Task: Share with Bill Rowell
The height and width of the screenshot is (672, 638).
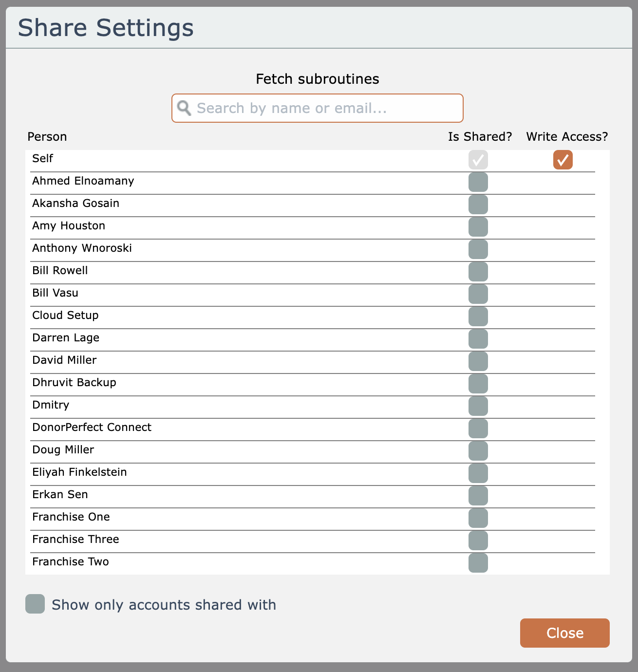Action: pos(478,272)
